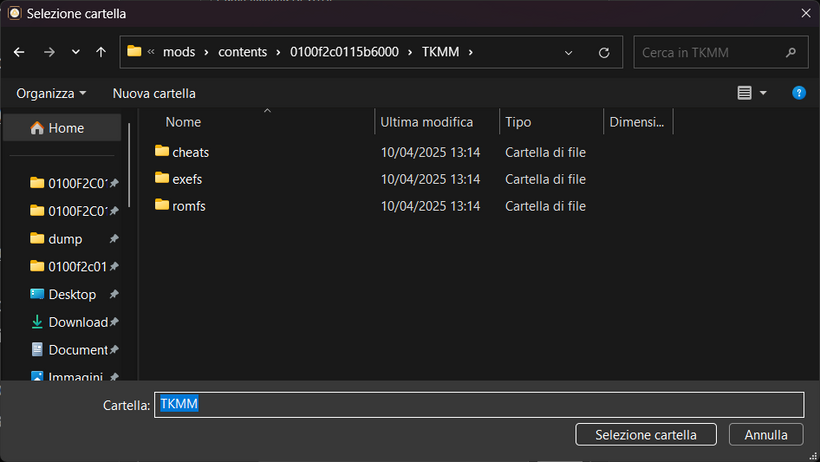The image size is (820, 462).
Task: Sort by Ultima modifica column
Action: (x=427, y=122)
